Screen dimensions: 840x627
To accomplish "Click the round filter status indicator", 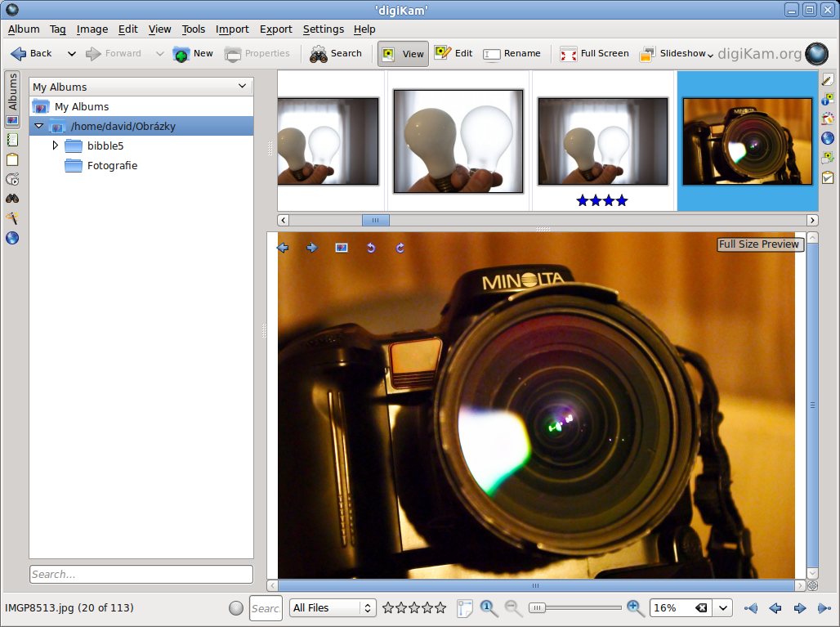I will [x=235, y=607].
